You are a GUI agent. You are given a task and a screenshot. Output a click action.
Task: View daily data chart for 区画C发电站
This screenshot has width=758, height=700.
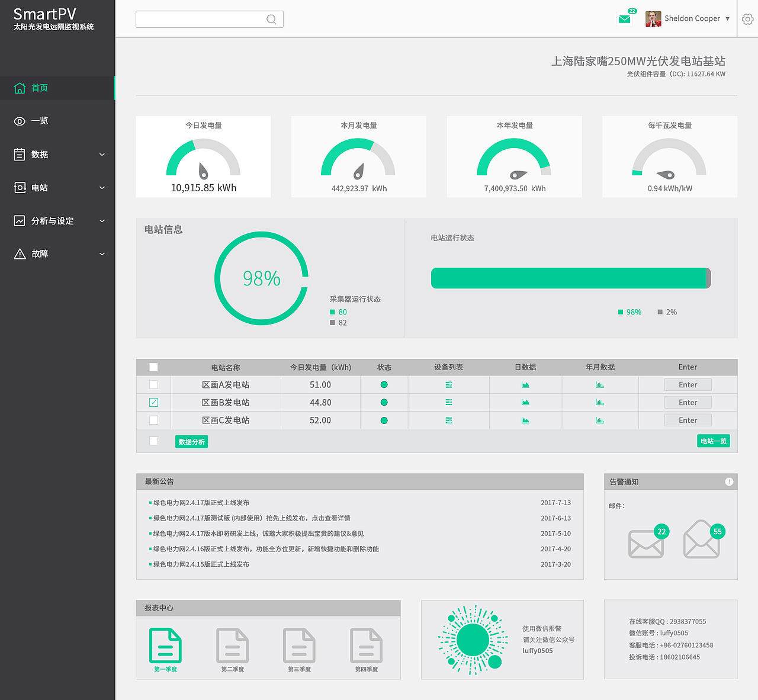(x=525, y=420)
